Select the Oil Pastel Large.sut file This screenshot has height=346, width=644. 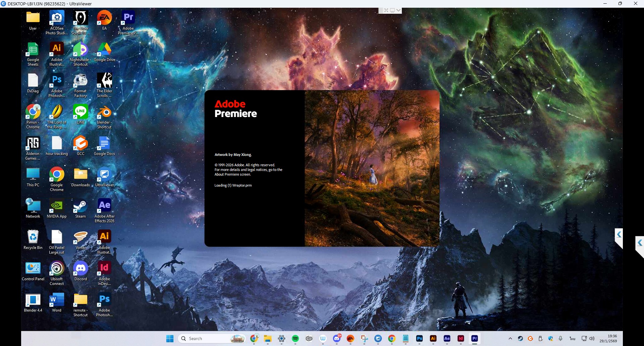pyautogui.click(x=57, y=242)
